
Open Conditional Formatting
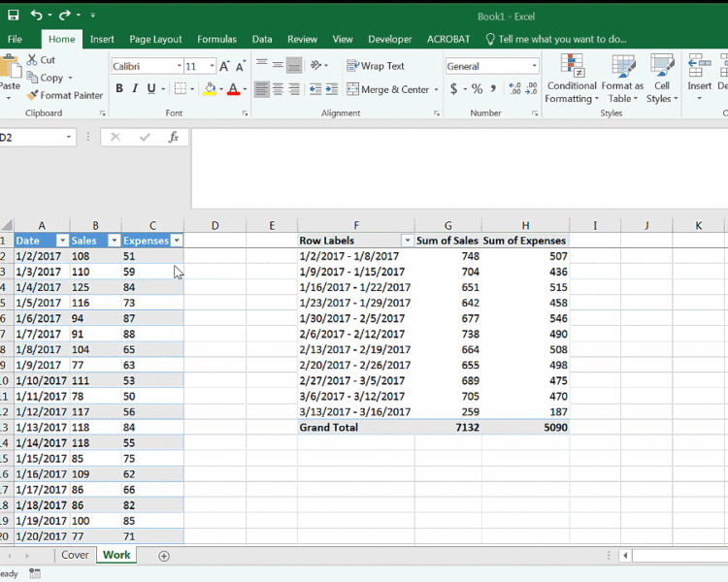[572, 80]
